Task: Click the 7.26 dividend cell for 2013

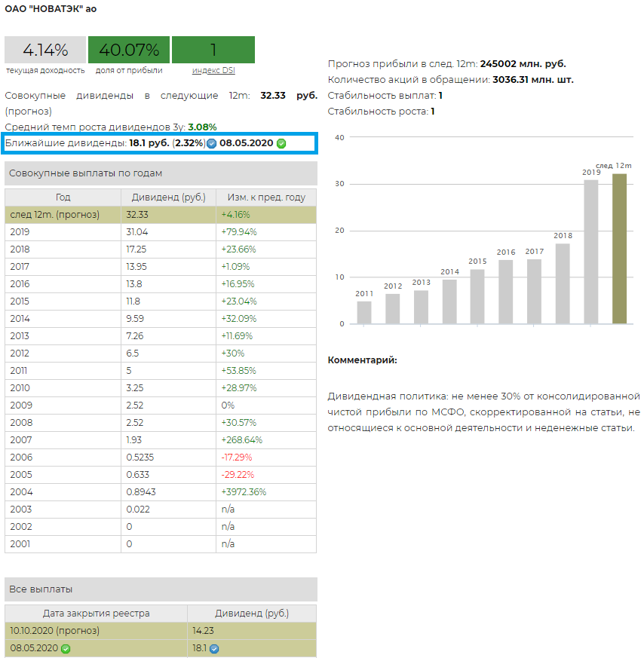Action: pyautogui.click(x=168, y=335)
